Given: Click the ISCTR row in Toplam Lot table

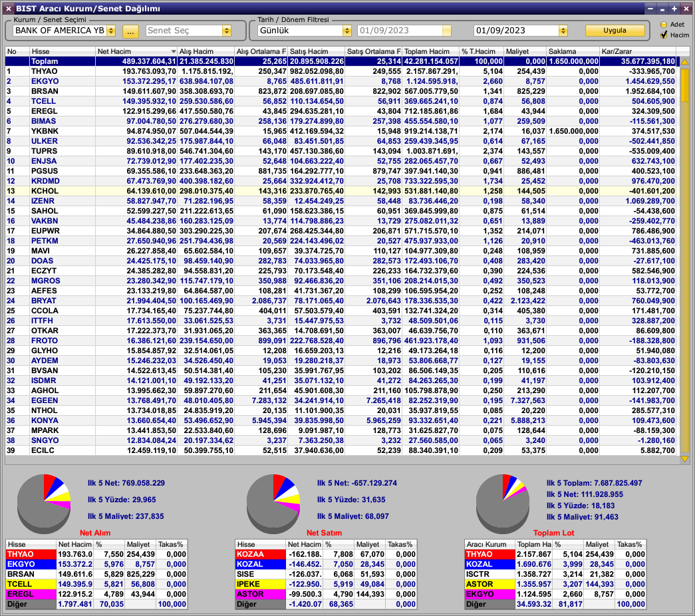Looking at the screenshot, I should tap(555, 574).
